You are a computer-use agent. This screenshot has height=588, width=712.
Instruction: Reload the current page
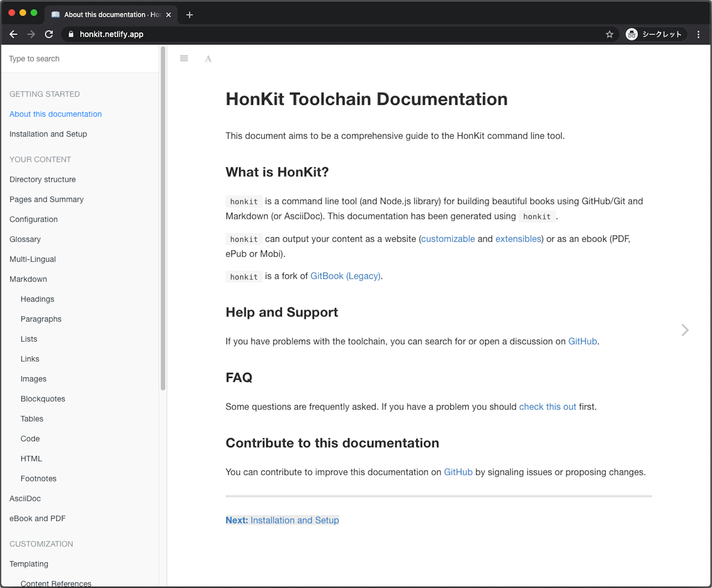pos(49,34)
